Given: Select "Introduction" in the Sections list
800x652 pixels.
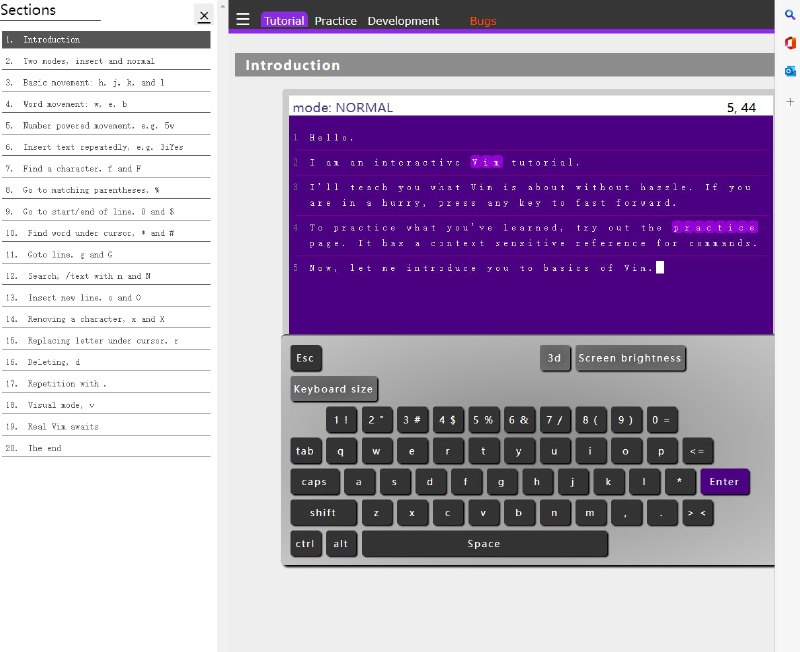Looking at the screenshot, I should [105, 40].
